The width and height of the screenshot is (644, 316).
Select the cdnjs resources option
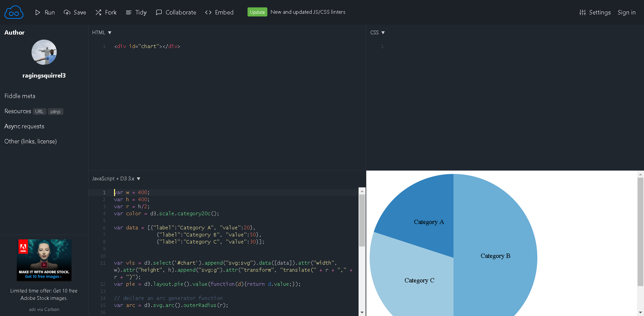click(x=55, y=111)
